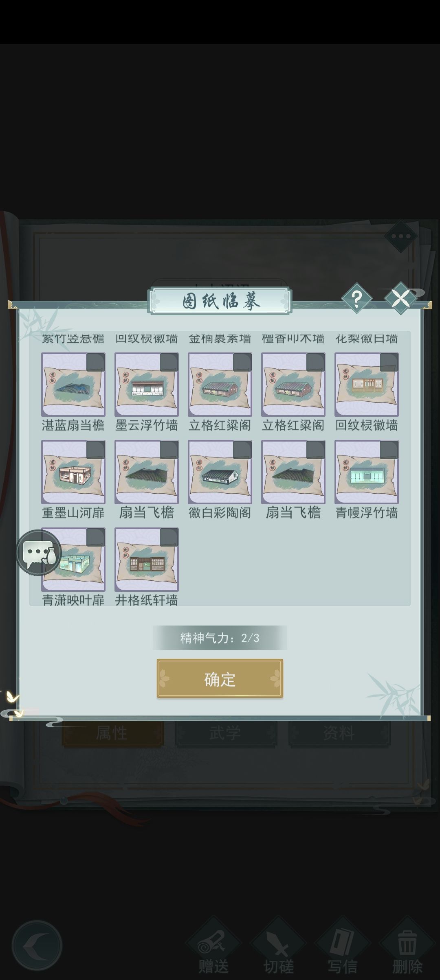Click the 确定 confirm button

tap(220, 678)
